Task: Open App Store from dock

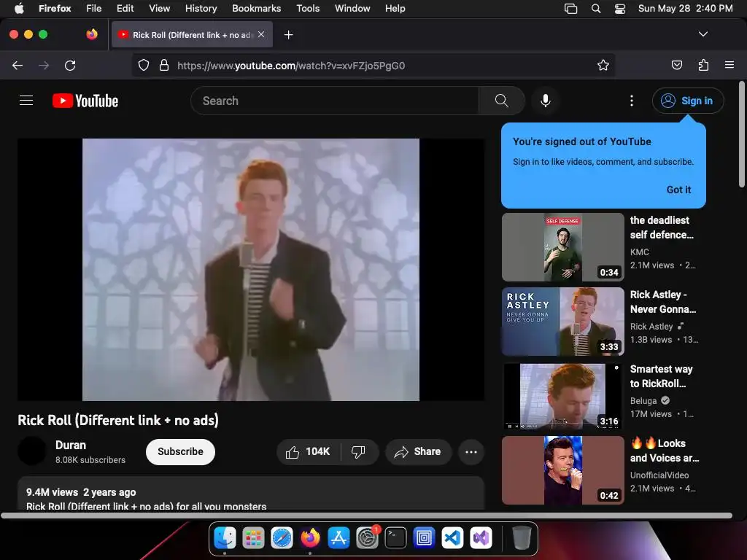Action: point(338,538)
